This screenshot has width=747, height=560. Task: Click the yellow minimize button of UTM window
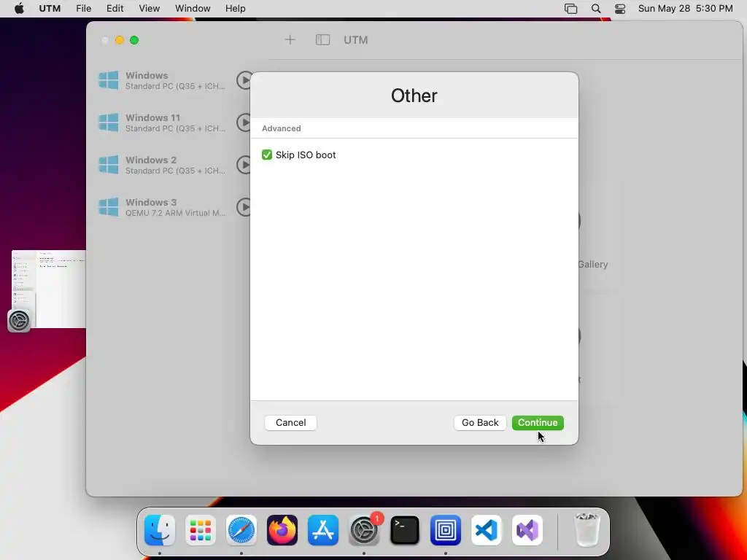tap(120, 40)
